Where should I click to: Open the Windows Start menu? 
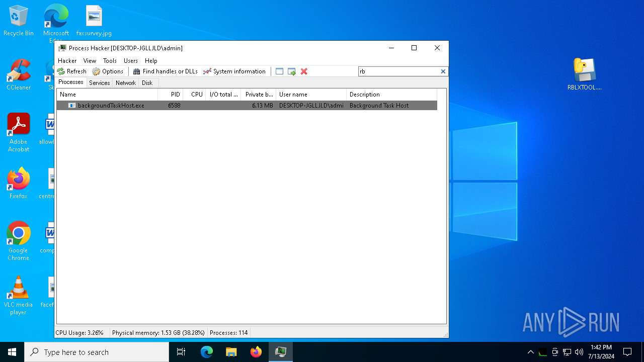click(12, 352)
